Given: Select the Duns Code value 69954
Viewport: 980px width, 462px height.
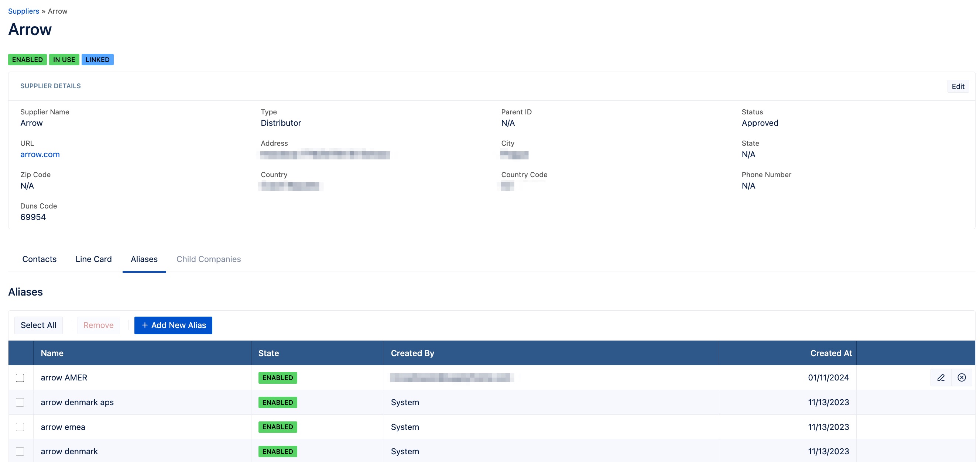Looking at the screenshot, I should pyautogui.click(x=33, y=217).
